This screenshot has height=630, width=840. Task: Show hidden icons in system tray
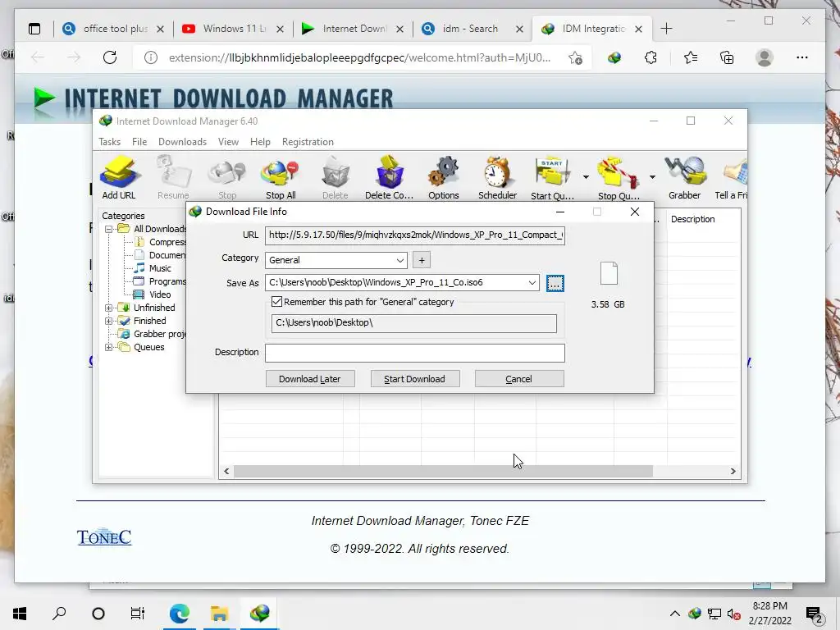click(x=674, y=614)
